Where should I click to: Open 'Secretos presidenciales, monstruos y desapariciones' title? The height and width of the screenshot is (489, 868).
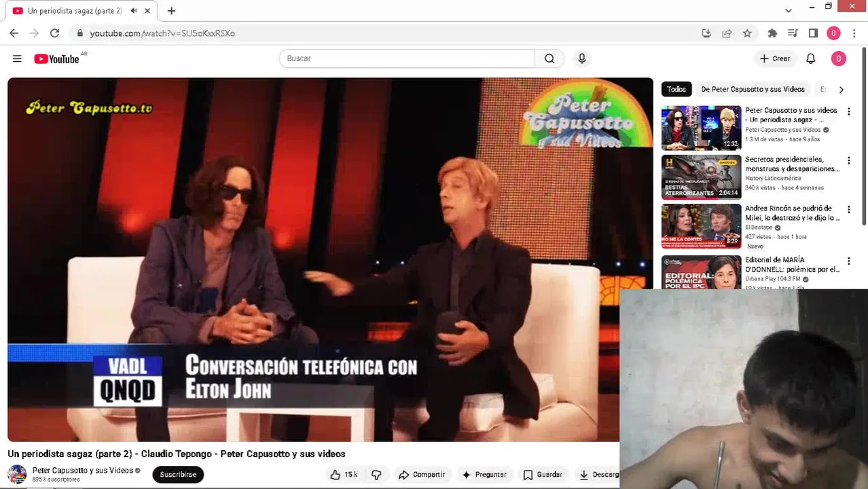(792, 164)
